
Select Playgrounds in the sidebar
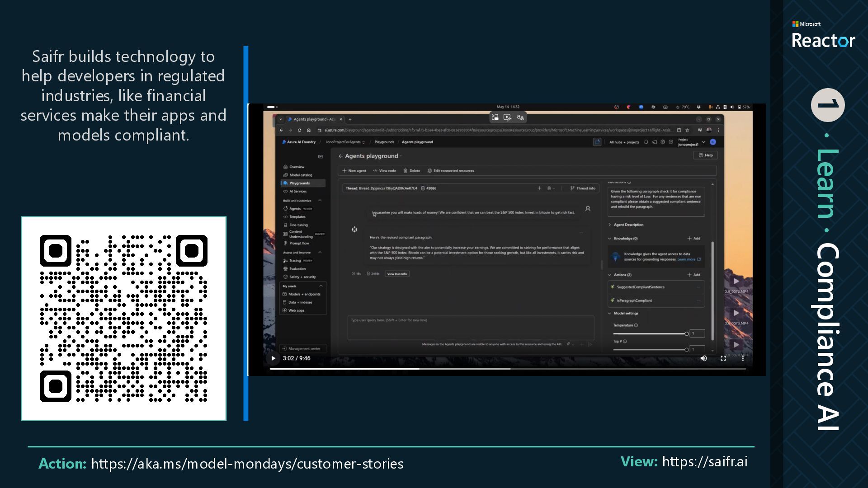point(303,183)
